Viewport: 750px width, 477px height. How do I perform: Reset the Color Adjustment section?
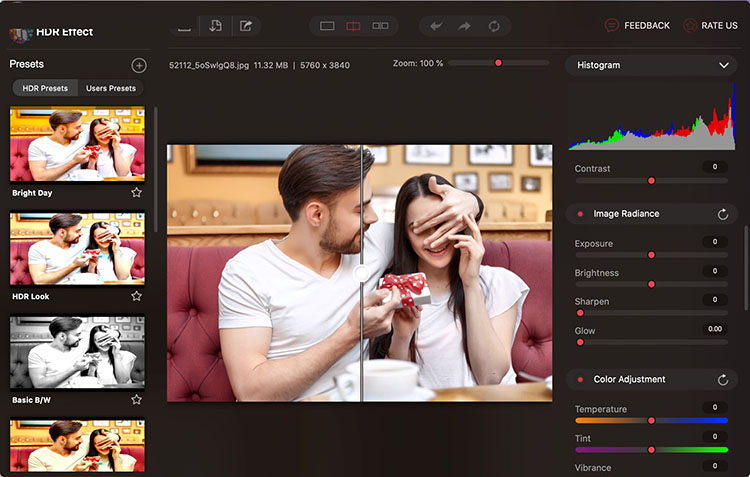[x=723, y=379]
